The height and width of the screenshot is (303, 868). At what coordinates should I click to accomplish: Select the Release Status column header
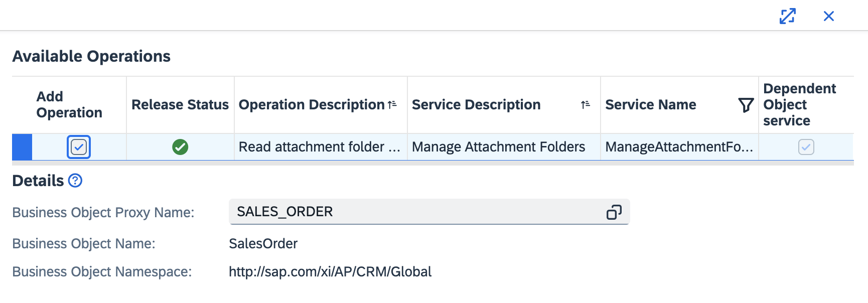180,104
